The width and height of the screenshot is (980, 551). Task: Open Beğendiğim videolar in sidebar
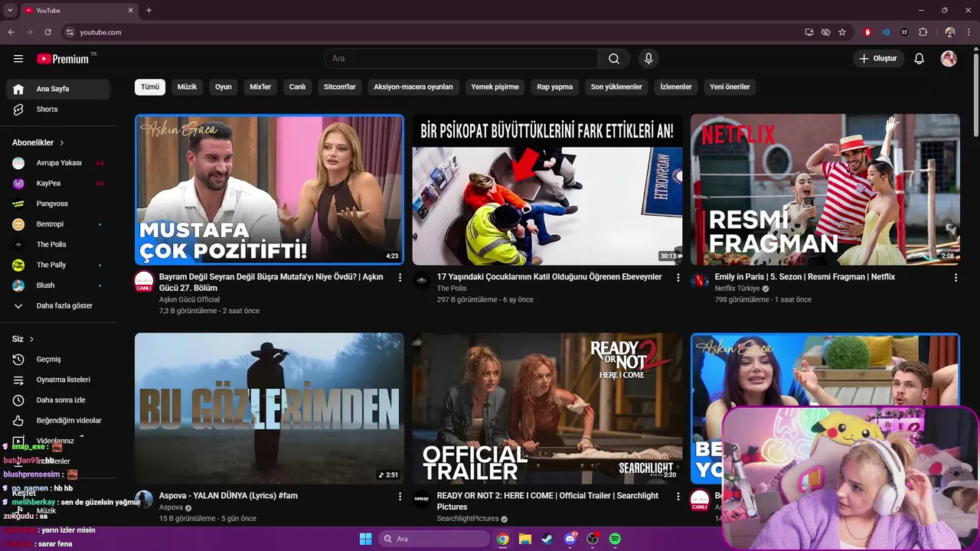(58, 420)
